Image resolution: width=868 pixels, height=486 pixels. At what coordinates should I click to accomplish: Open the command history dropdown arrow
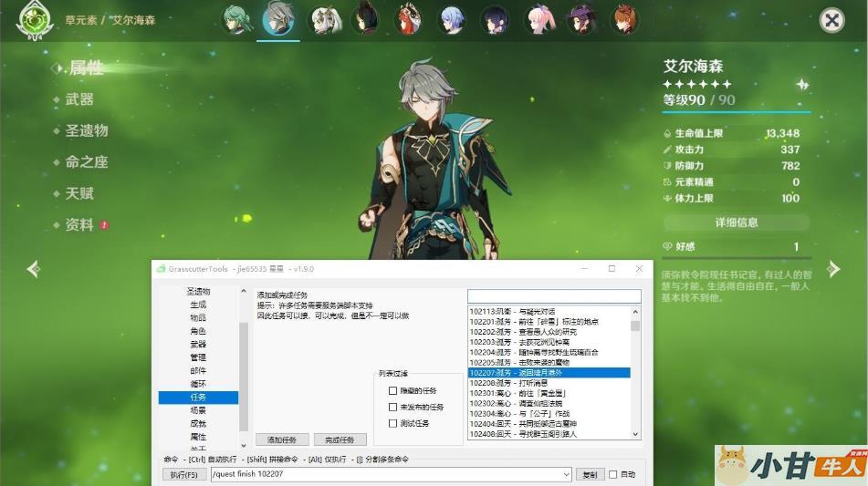pos(566,475)
